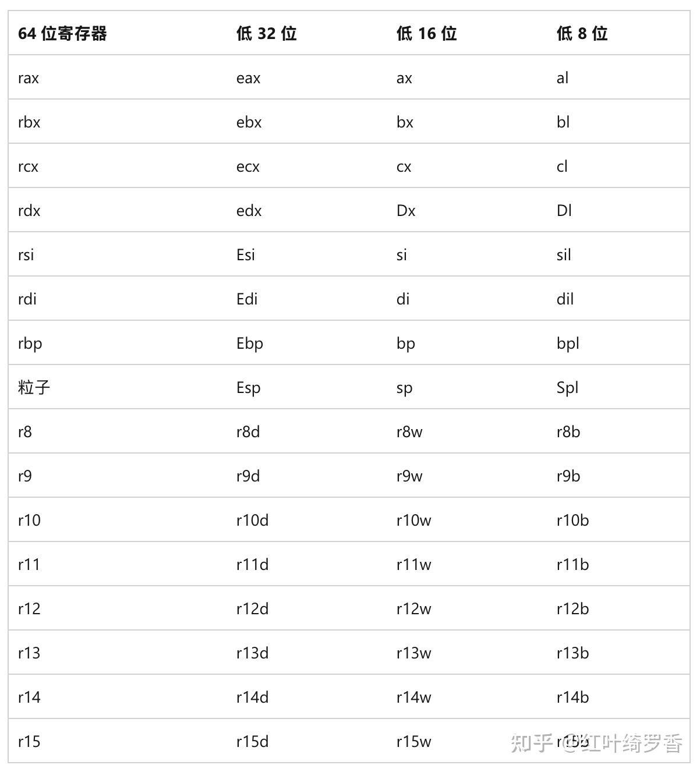
Task: Click the r12 register cell
Action: click(x=29, y=609)
